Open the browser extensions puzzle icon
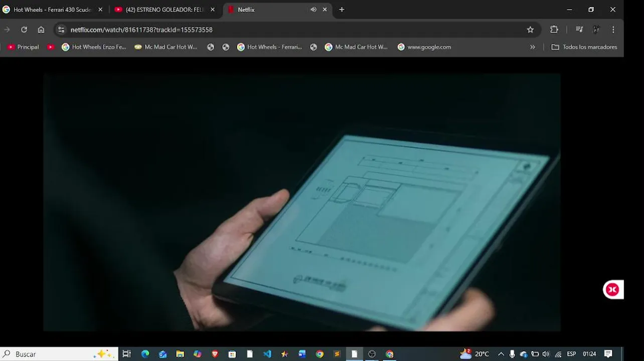The height and width of the screenshot is (361, 644). click(x=554, y=30)
